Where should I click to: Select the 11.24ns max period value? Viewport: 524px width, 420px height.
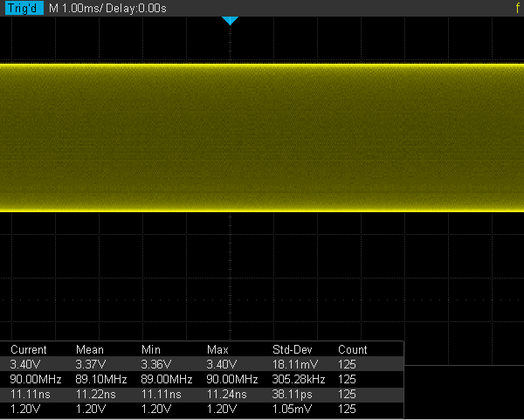click(225, 394)
